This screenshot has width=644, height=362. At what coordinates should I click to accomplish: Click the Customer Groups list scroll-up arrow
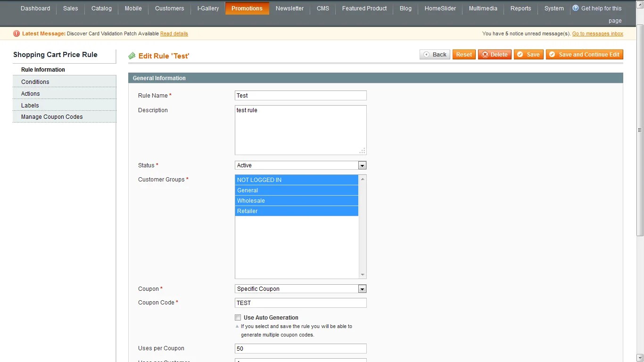click(363, 179)
